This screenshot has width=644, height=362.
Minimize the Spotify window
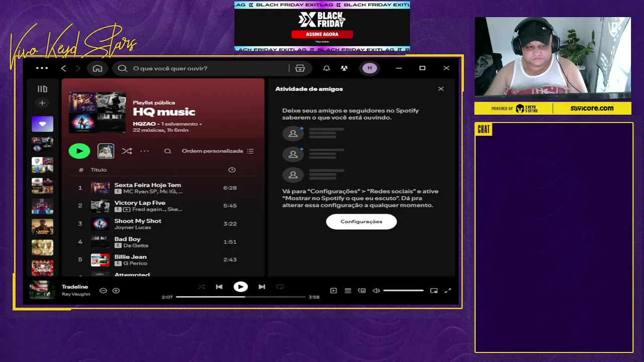[399, 68]
